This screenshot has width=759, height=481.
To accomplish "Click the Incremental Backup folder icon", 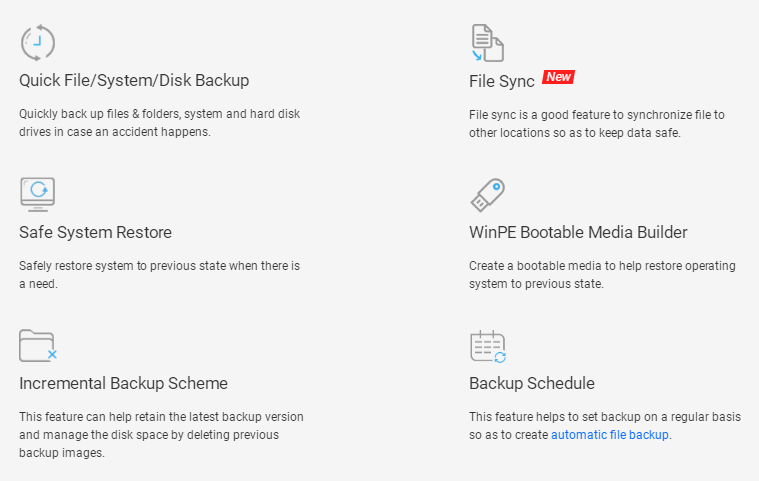I will tap(38, 345).
